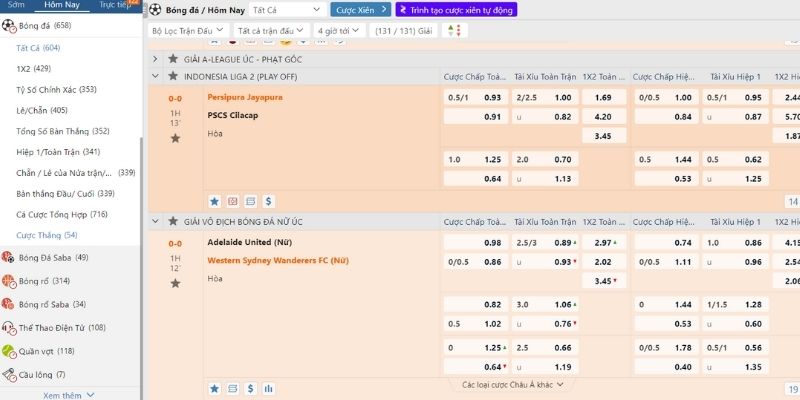Select the Quần vợt tennis icon
Image resolution: width=800 pixels, height=400 pixels.
pos(8,351)
